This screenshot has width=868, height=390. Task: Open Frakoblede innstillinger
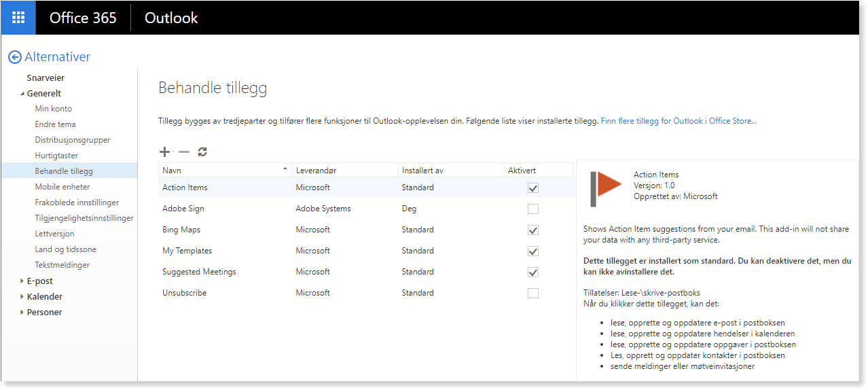[x=77, y=202]
